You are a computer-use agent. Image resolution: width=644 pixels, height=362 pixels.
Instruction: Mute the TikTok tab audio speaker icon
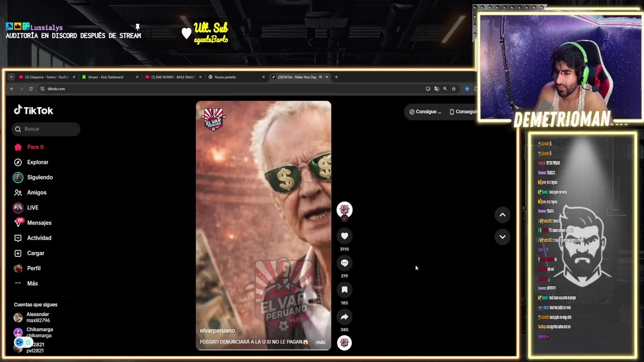click(x=320, y=77)
